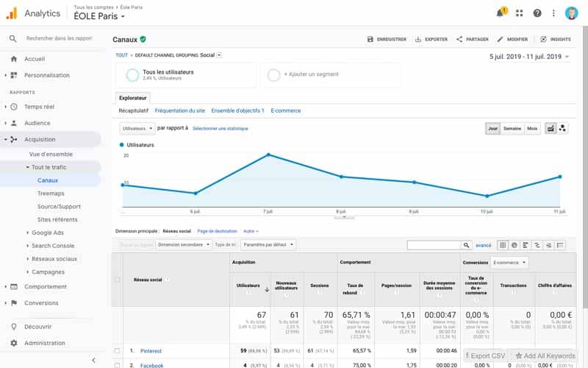Open the apps grid icon
588x368 pixels.
coord(519,13)
